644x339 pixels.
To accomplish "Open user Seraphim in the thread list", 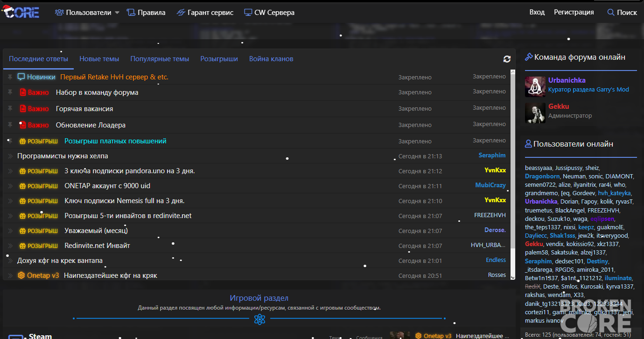I will coord(492,155).
